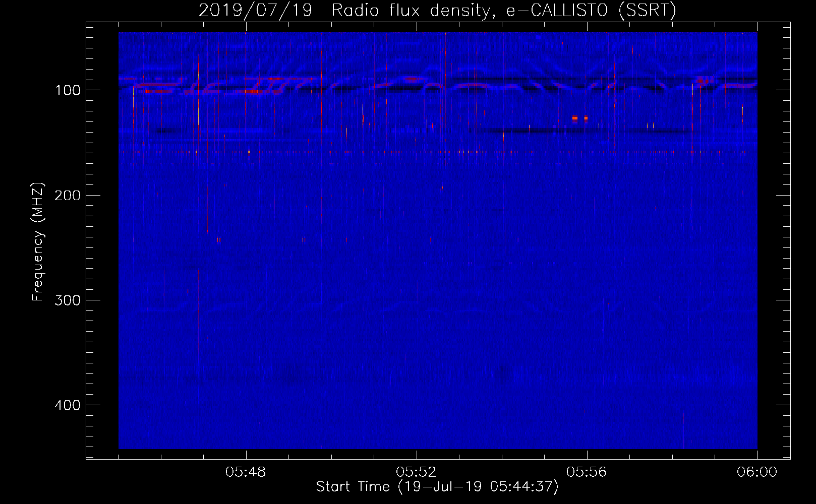Click the 300 MHz frequency tick label

pos(68,300)
